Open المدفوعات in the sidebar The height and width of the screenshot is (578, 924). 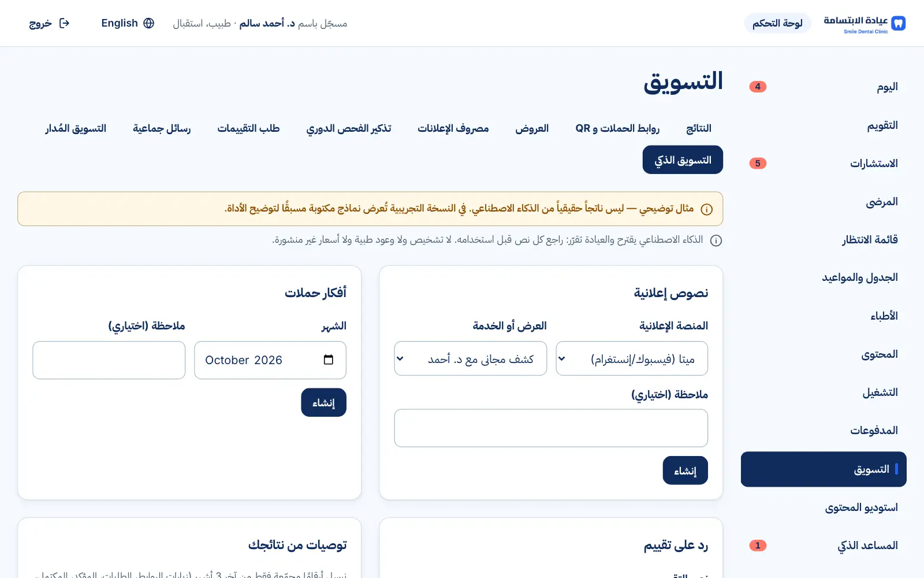tap(824, 431)
